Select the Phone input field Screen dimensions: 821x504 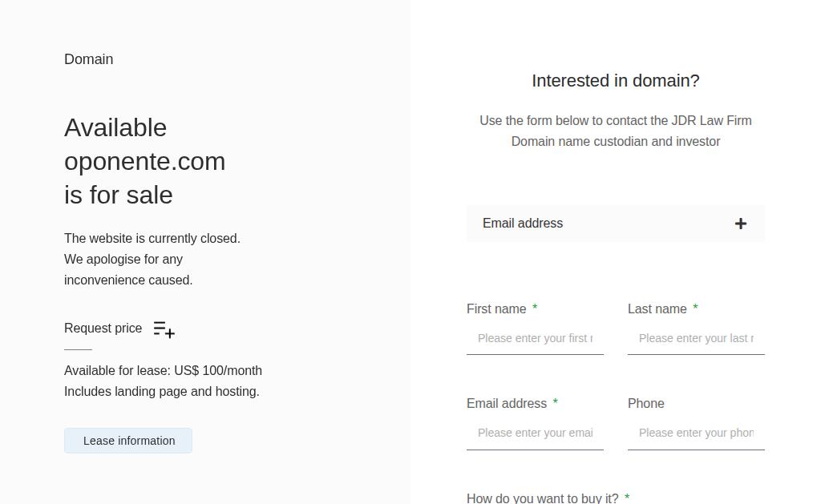pos(696,433)
